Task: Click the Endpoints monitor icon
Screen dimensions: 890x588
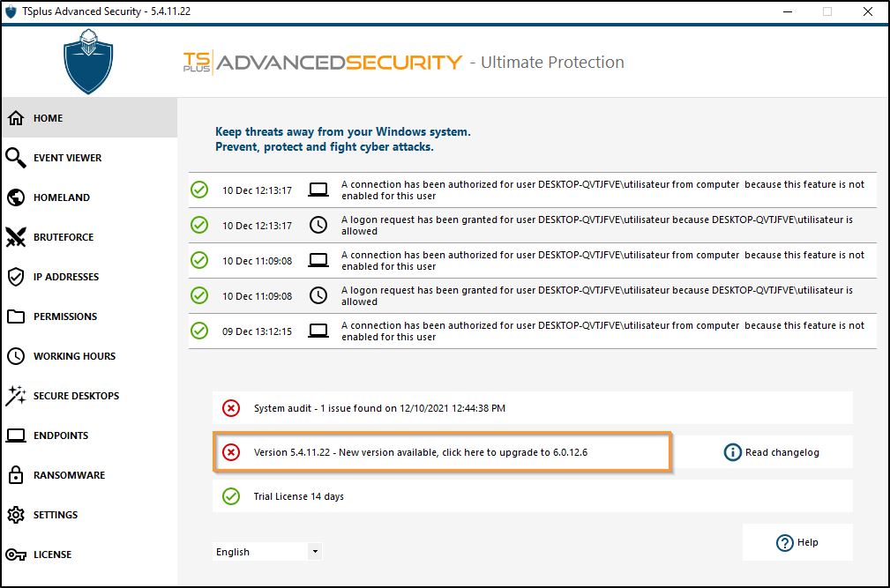Action: point(16,435)
